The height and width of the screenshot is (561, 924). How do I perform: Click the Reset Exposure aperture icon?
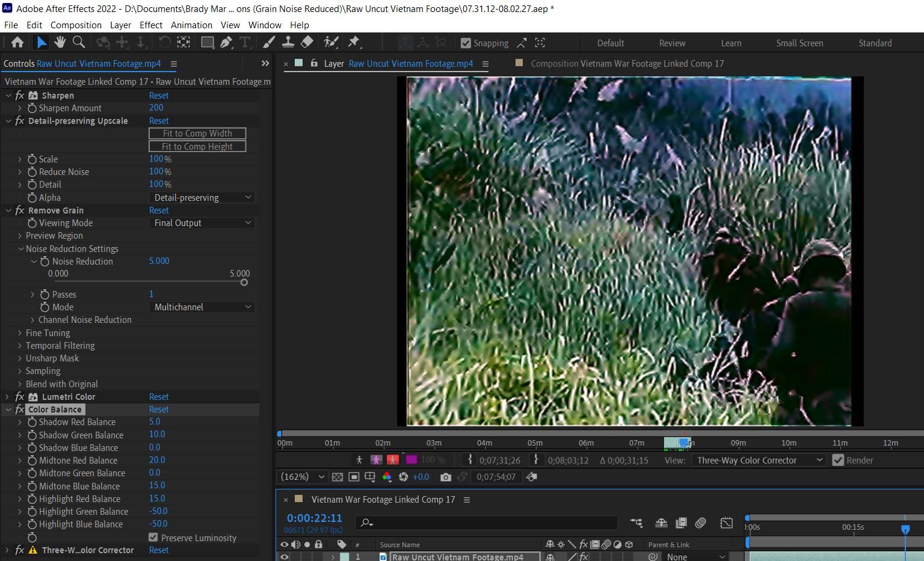404,477
